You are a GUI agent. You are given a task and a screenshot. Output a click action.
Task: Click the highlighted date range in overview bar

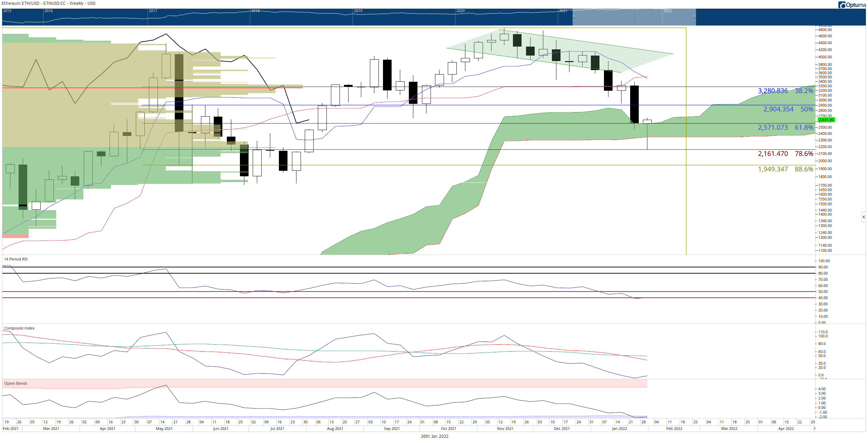click(x=634, y=17)
